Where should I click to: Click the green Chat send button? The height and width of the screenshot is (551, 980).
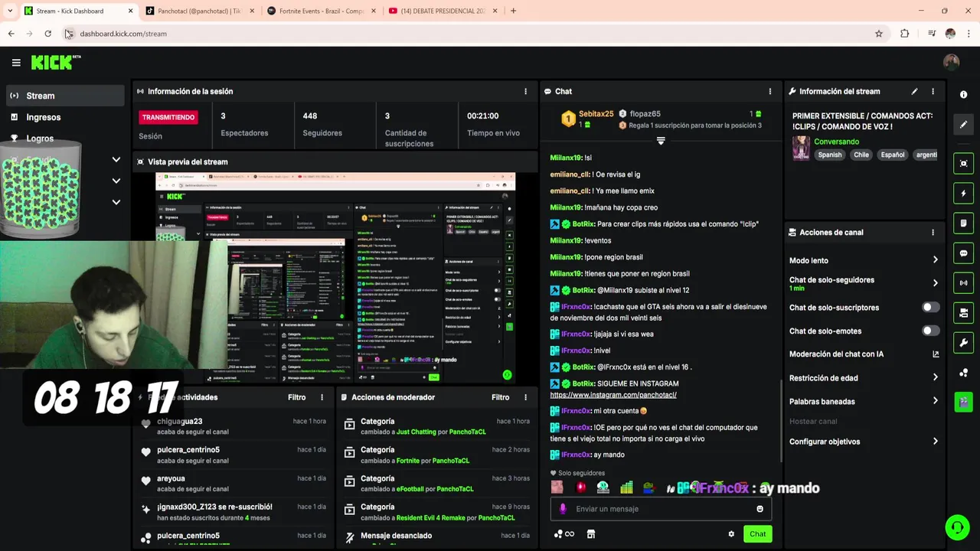tap(757, 534)
